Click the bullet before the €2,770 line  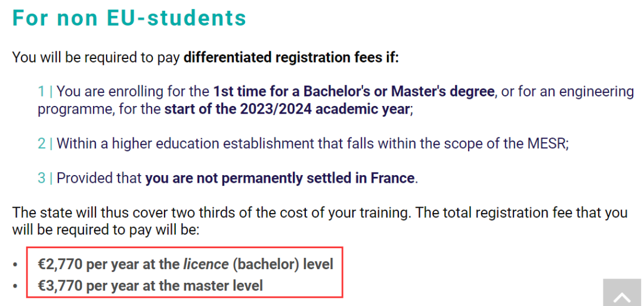15,265
